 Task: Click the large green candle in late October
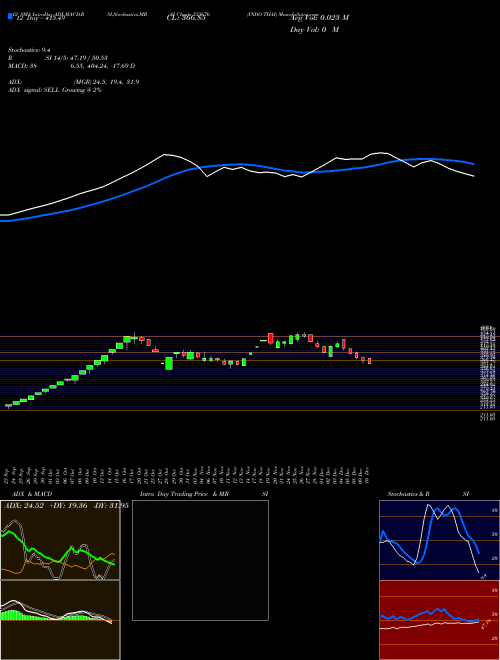pos(169,363)
